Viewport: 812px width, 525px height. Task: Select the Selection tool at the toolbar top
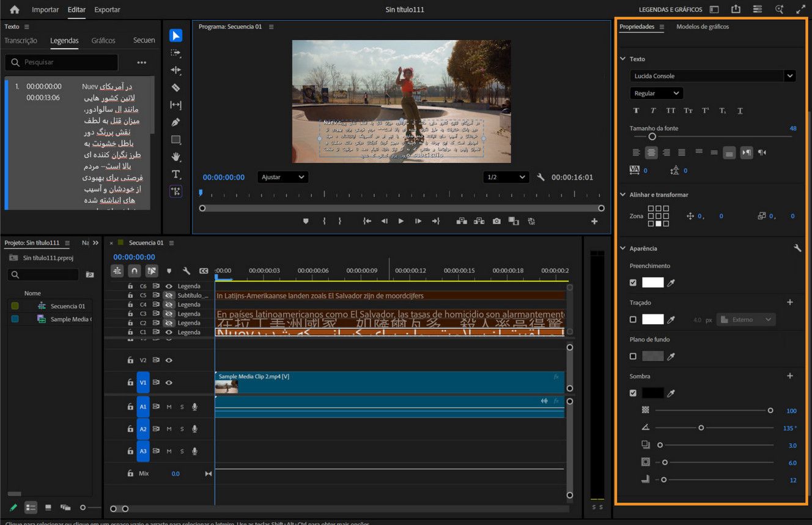176,35
